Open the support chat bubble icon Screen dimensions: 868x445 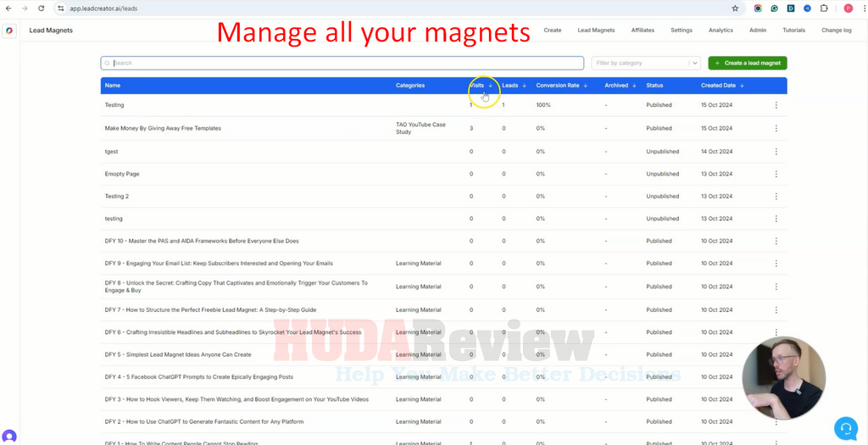coord(845,428)
